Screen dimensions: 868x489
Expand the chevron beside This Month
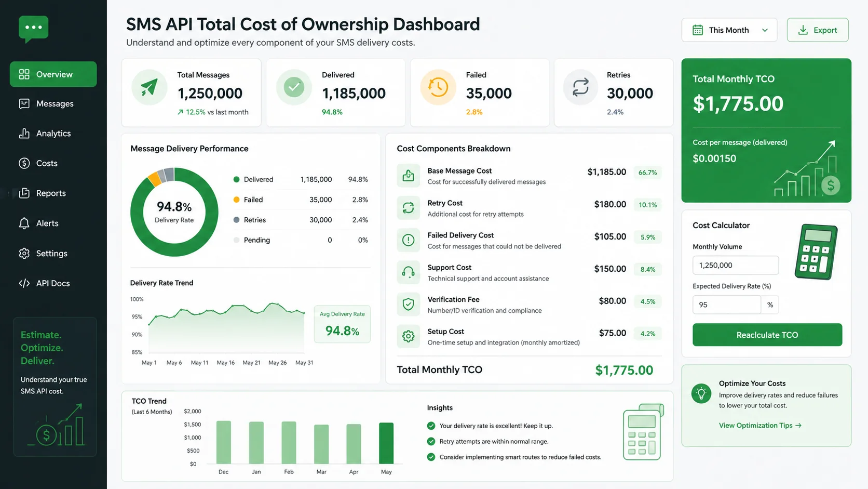coord(765,30)
